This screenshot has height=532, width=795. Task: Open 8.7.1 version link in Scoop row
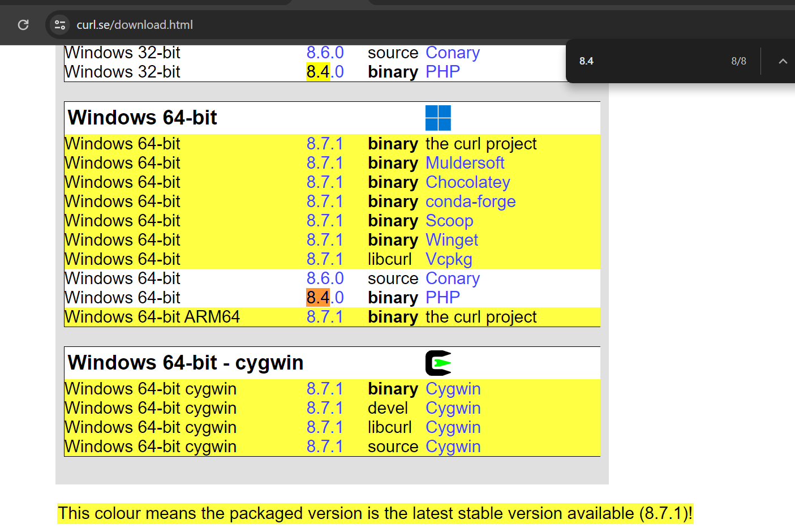(x=325, y=221)
